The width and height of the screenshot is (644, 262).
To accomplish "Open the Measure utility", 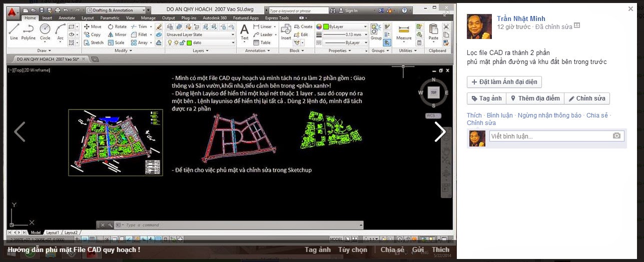I will point(404,32).
